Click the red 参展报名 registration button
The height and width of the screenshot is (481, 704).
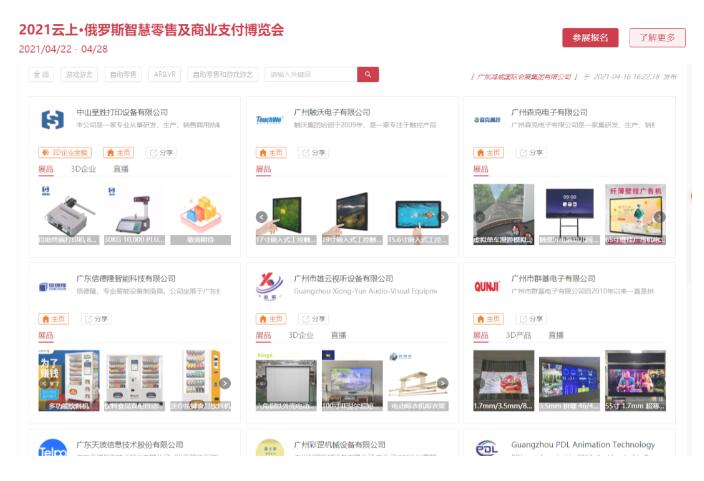590,38
